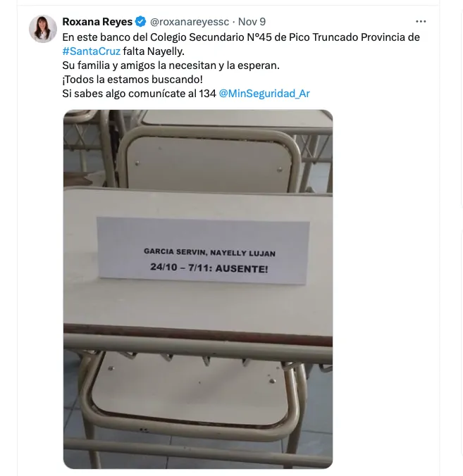This screenshot has height=476, width=463.
Task: Click the date range 24/10 – 7/11 on the sign
Action: [183, 268]
